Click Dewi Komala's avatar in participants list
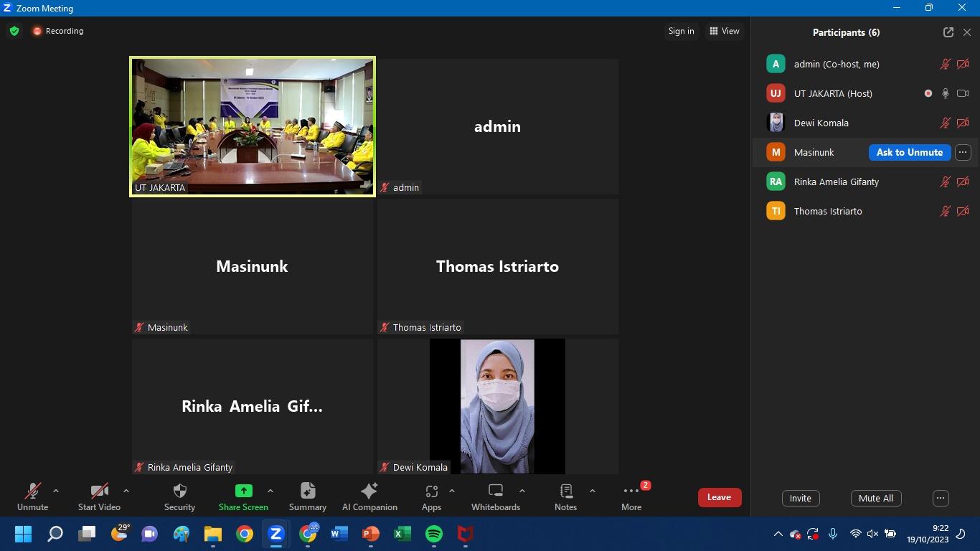Screen dimensions: 980x551 [776, 123]
